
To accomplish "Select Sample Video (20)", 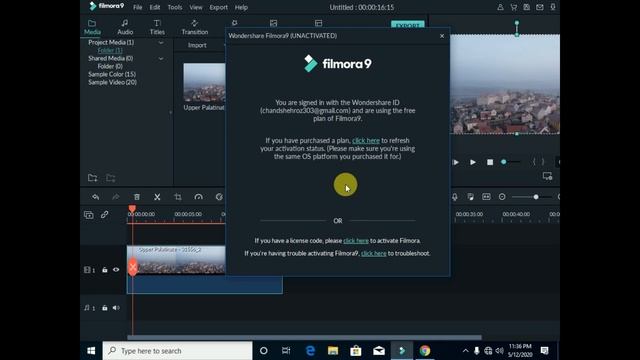I will [112, 82].
